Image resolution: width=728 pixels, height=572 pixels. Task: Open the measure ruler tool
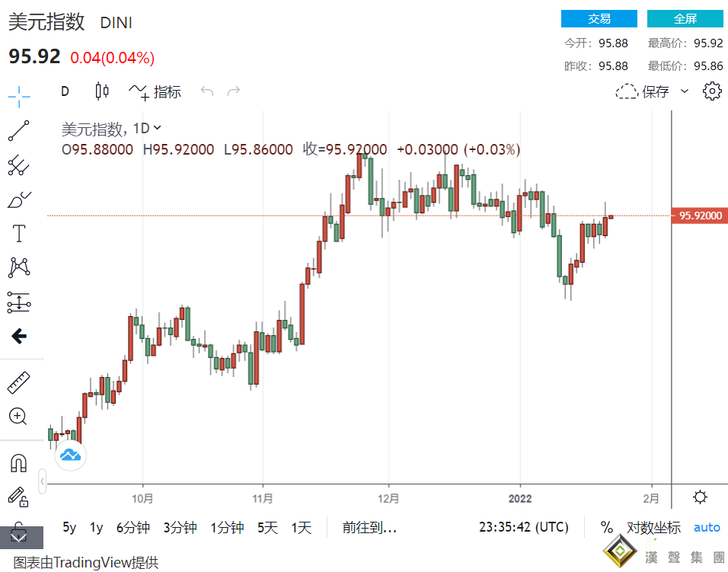coord(19,382)
